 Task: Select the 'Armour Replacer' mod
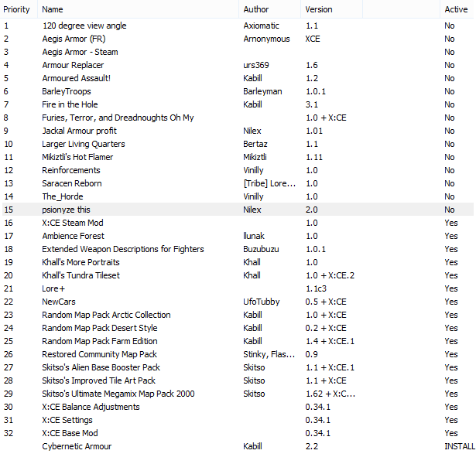pyautogui.click(x=73, y=65)
